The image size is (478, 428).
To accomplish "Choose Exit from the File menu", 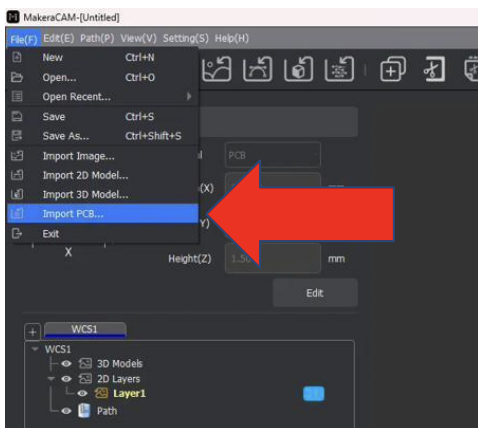I will point(103,234).
